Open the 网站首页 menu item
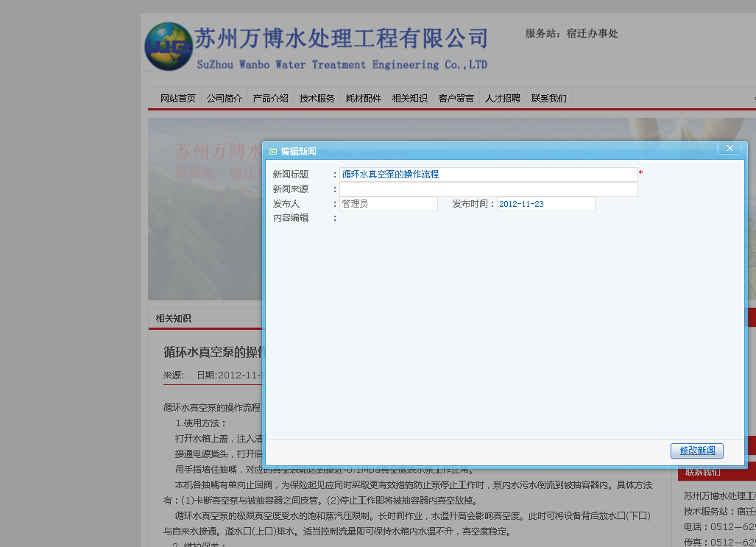Viewport: 756px width, 547px height. (178, 99)
